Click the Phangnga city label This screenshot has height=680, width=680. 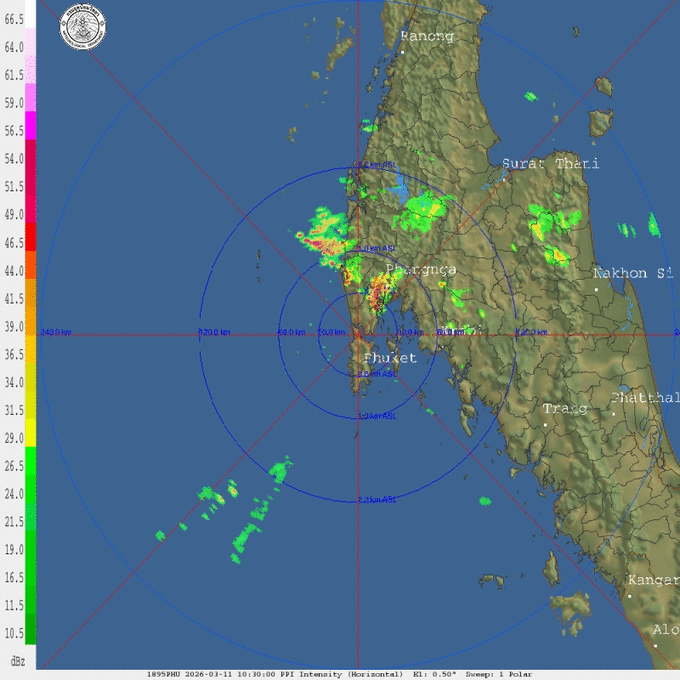[421, 270]
